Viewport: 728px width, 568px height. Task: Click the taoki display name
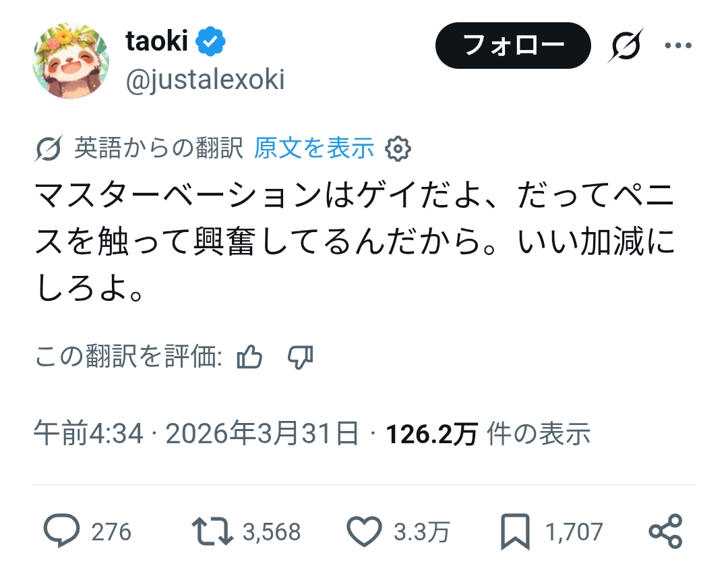(x=156, y=42)
